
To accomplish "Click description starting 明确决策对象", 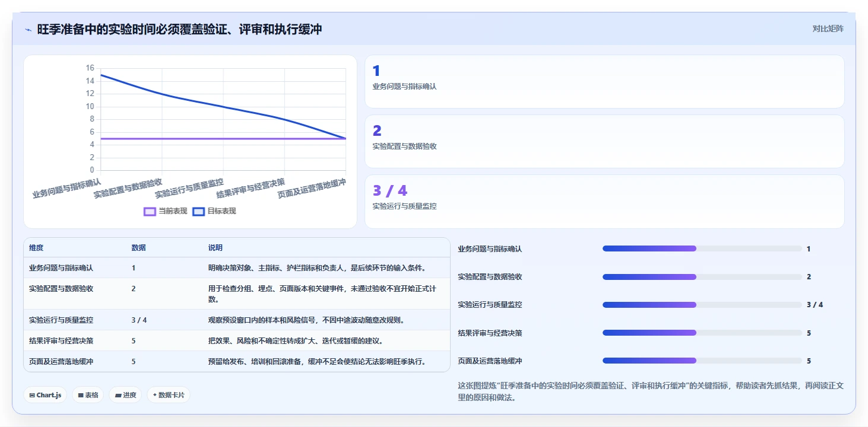I will pos(317,268).
